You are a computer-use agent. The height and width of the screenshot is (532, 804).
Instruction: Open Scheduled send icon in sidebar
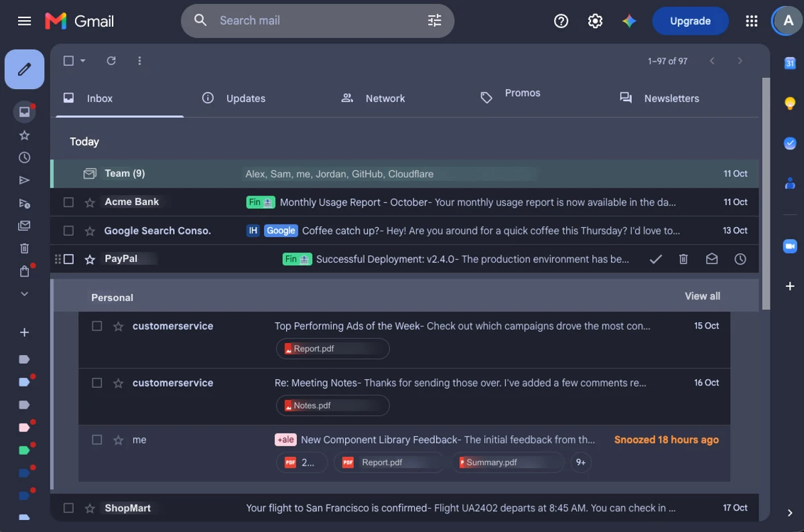tap(25, 203)
